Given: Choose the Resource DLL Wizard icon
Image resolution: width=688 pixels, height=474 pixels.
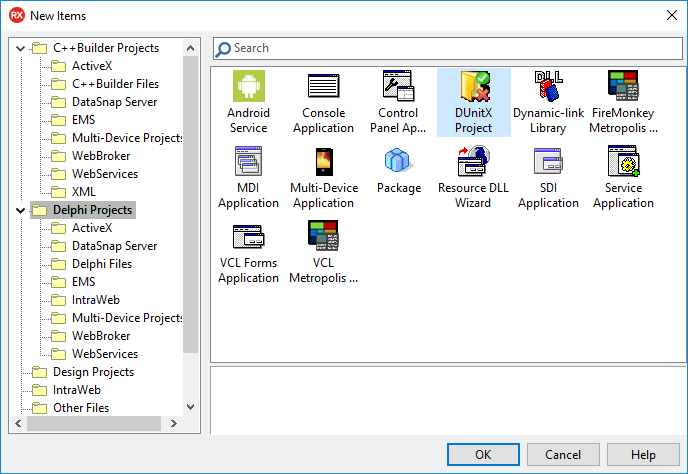Looking at the screenshot, I should (x=473, y=161).
